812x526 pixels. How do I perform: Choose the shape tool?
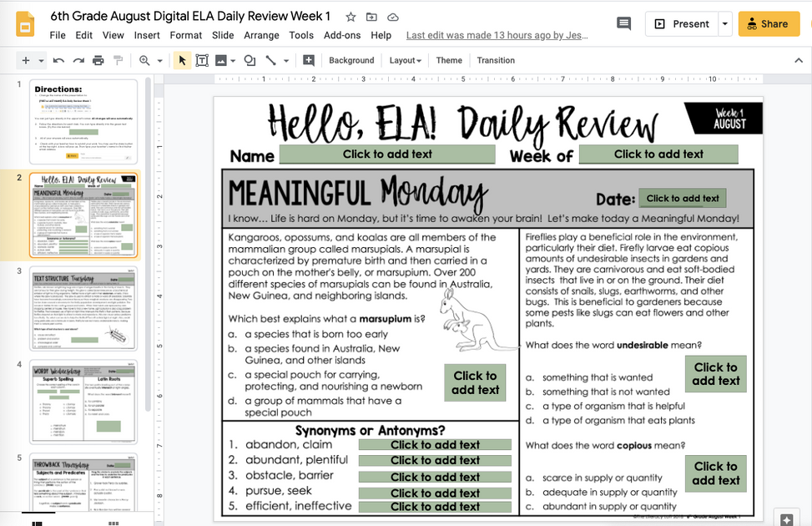(x=250, y=60)
